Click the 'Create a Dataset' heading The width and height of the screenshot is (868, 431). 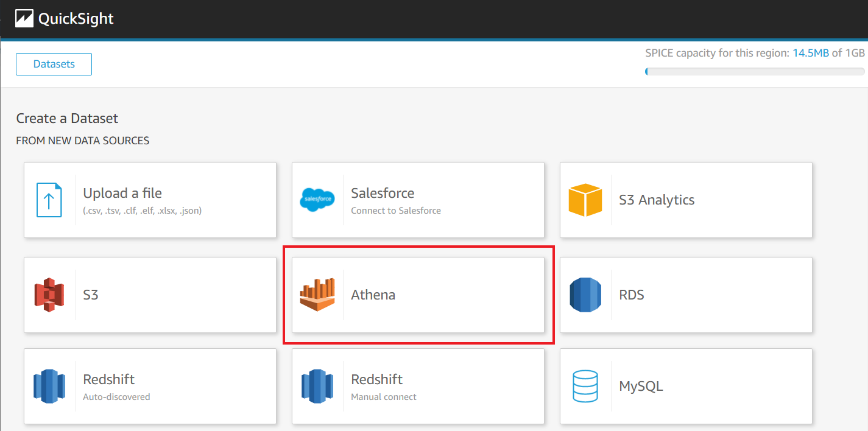67,118
